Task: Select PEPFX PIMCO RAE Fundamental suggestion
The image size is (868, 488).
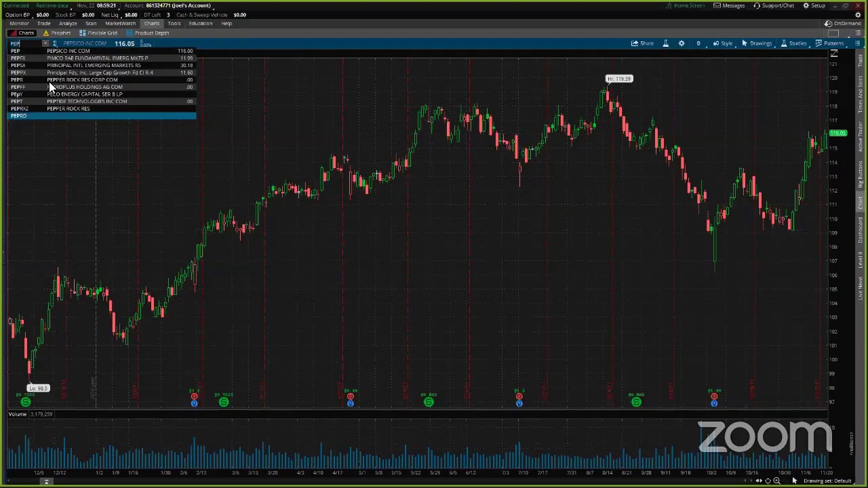Action: click(x=102, y=58)
